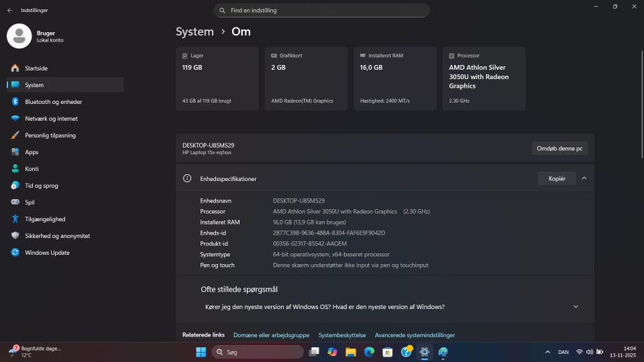Click the Find en indstilling search field
This screenshot has width=644, height=362.
coord(322,11)
